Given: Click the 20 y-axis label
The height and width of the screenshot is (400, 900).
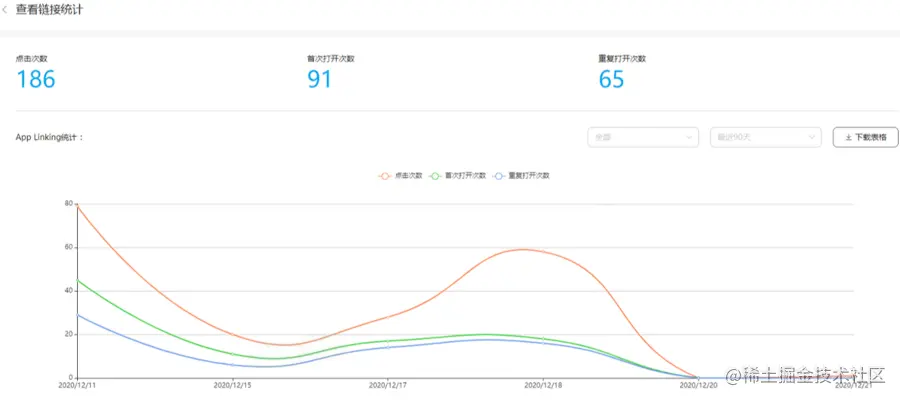Looking at the screenshot, I should [x=68, y=334].
